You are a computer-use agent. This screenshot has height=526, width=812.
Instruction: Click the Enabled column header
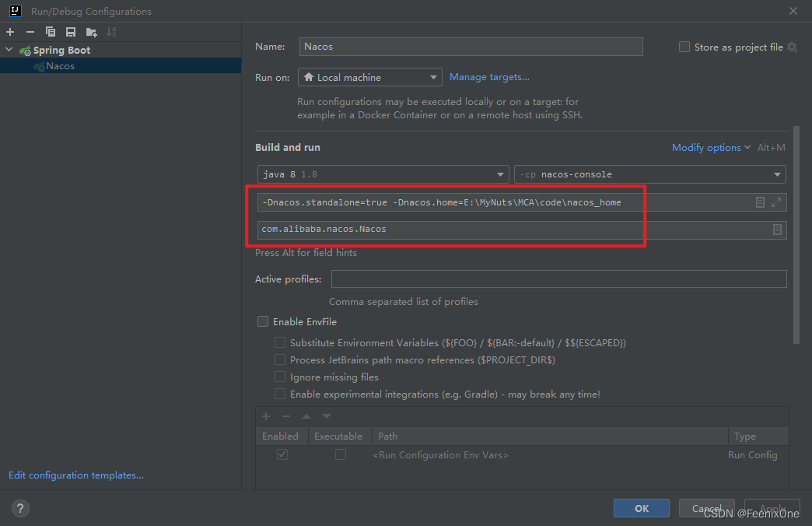[280, 437]
